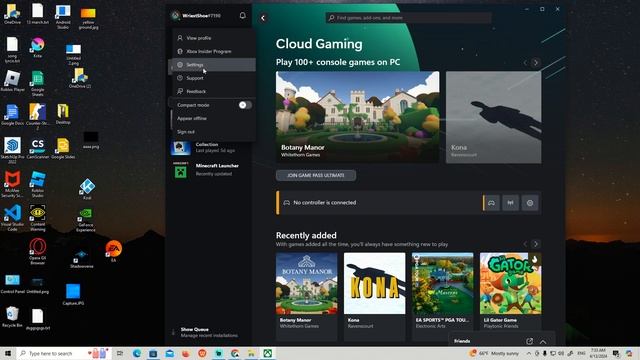Open Microsoft Edge from taskbar
Image resolution: width=640 pixels, height=360 pixels.
click(137, 353)
